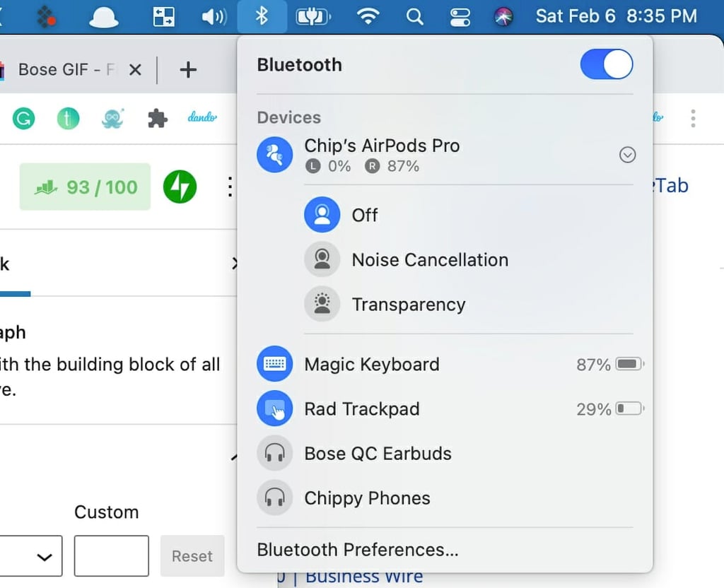
Task: Click the Custom size input field
Action: point(111,556)
